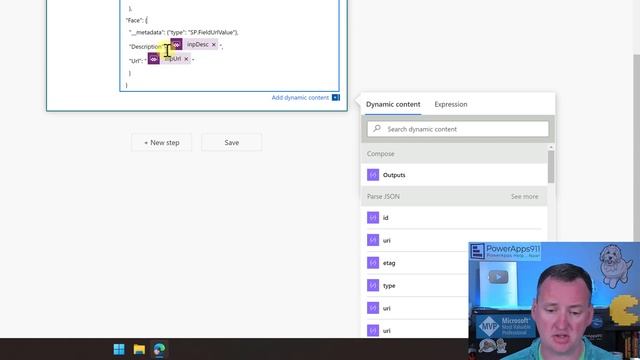
Task: Save the flow
Action: click(x=231, y=142)
